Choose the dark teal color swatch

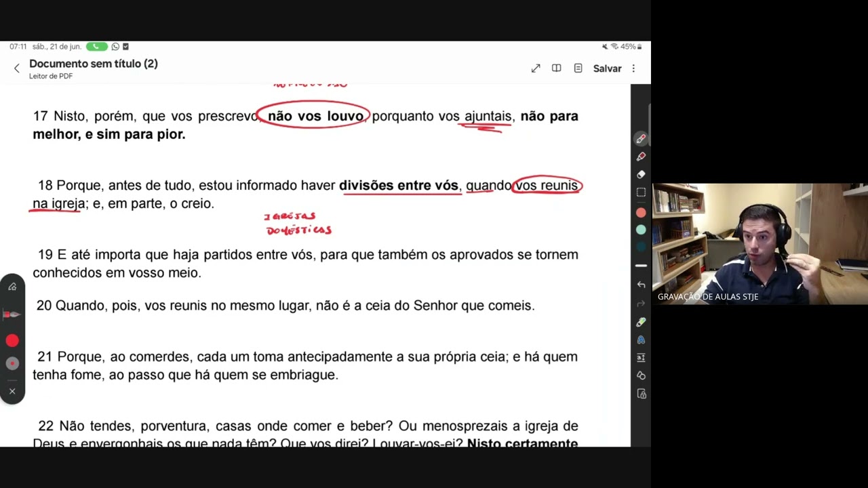[641, 248]
